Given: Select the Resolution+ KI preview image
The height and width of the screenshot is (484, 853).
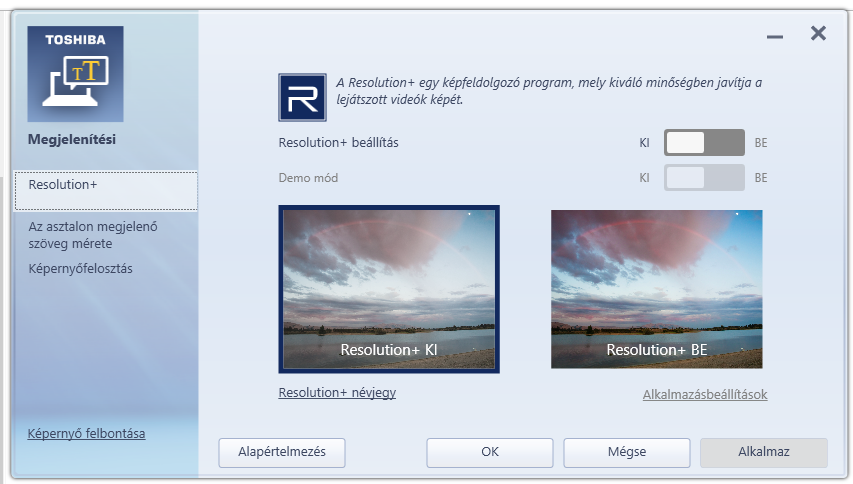Looking at the screenshot, I should tap(389, 289).
